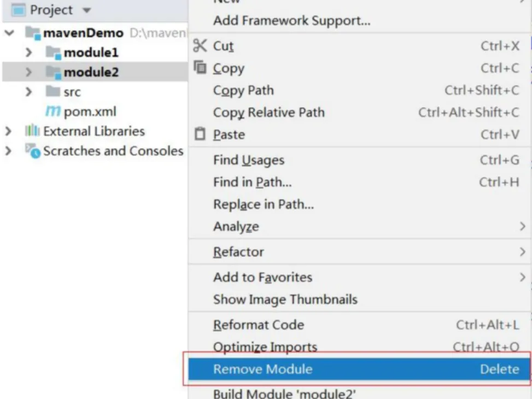Click the Paste clipboard icon
The height and width of the screenshot is (399, 532).
pyautogui.click(x=200, y=134)
